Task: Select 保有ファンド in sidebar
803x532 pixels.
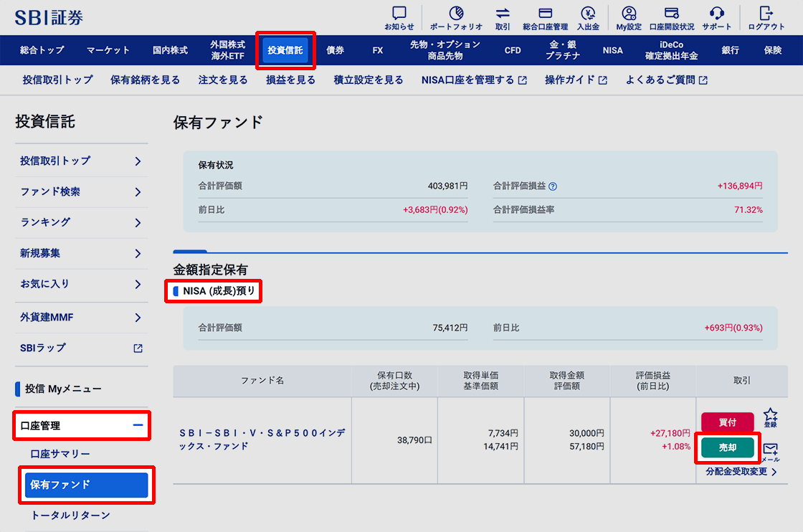Action: 86,485
